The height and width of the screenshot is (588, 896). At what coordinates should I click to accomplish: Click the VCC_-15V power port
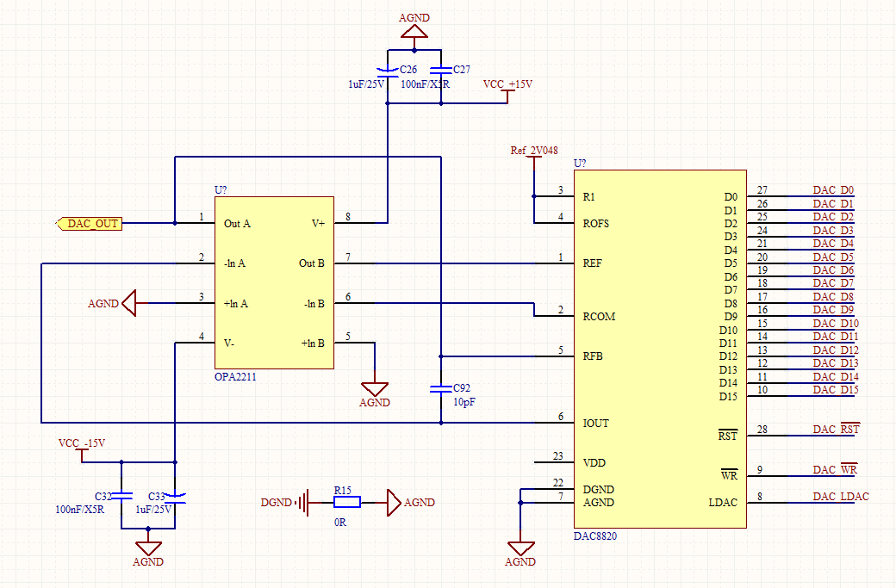pyautogui.click(x=82, y=449)
